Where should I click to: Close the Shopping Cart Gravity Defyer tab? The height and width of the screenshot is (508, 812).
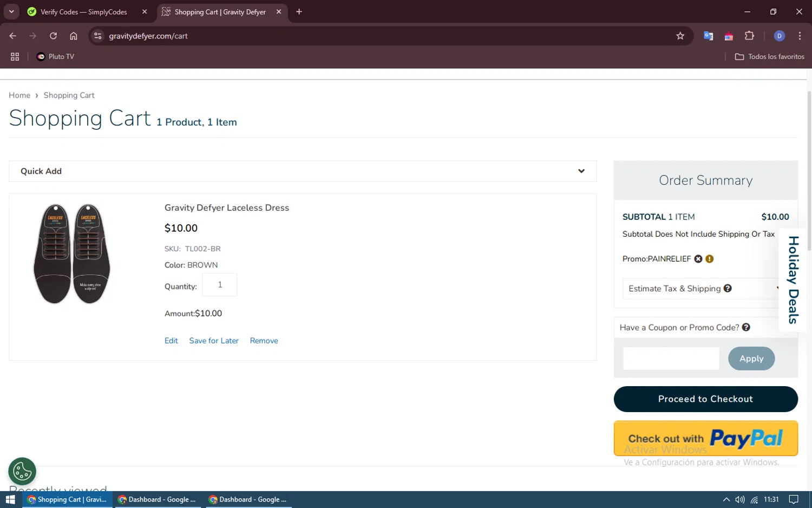click(x=279, y=12)
